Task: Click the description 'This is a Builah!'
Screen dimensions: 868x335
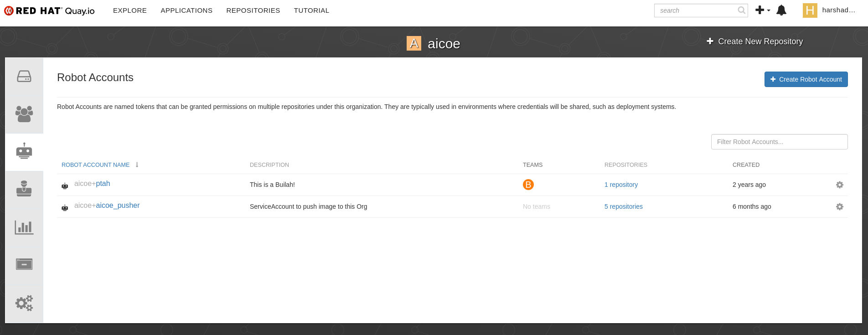Action: pyautogui.click(x=272, y=185)
